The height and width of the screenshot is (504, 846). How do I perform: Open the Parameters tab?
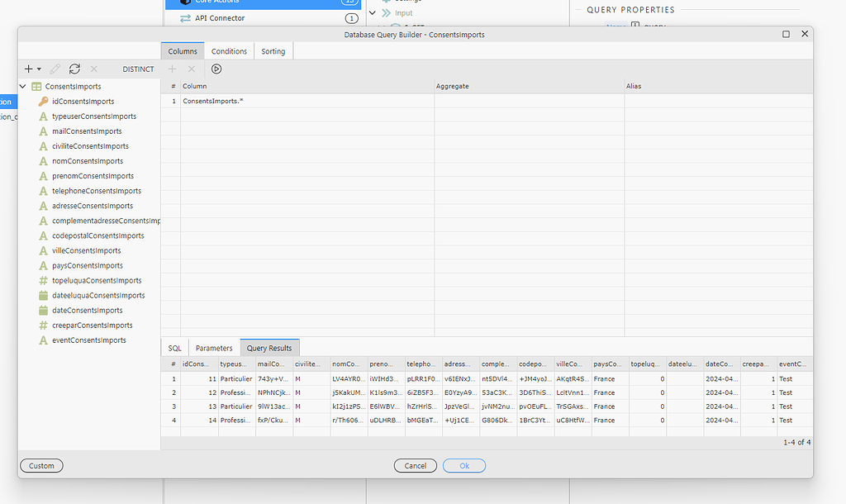tap(214, 349)
